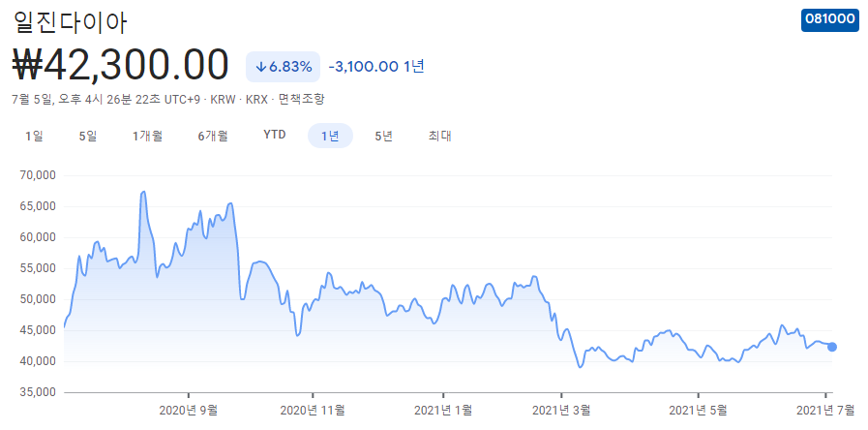Click the 45,000 y-axis label
This screenshot has width=868, height=430.
tap(38, 331)
